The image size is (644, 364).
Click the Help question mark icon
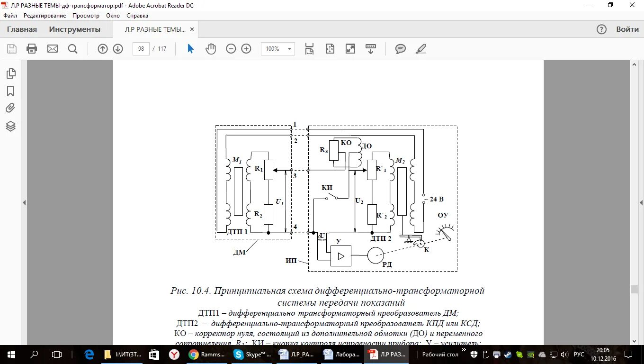(x=601, y=29)
